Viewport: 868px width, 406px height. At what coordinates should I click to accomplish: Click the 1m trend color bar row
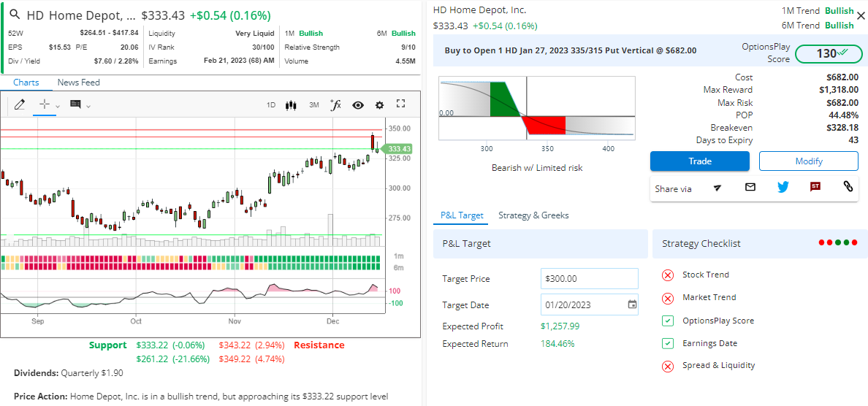click(x=191, y=258)
